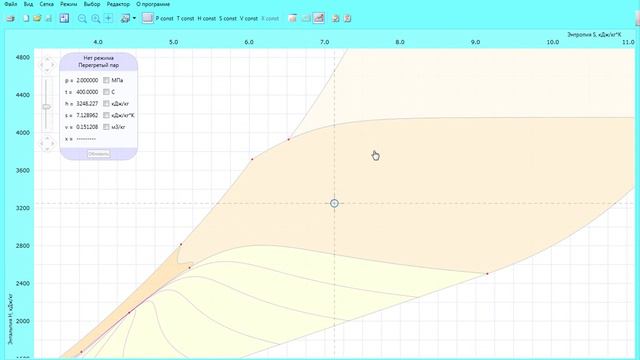Click the print icon in toolbar

coord(10,18)
